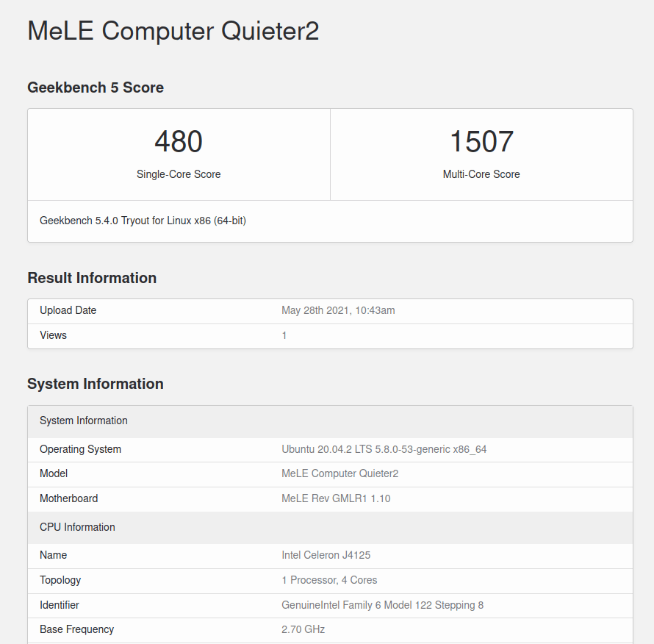Viewport: 654px width, 644px height.
Task: Click the 1 Processor, 4 Cores value
Action: pyautogui.click(x=329, y=580)
